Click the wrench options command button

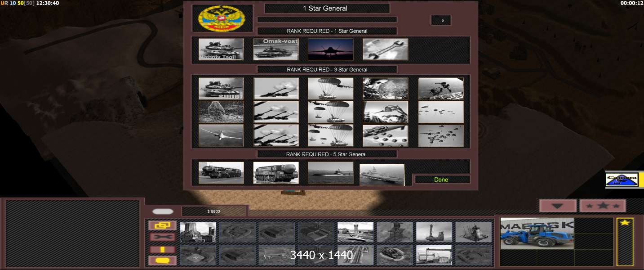point(163,237)
